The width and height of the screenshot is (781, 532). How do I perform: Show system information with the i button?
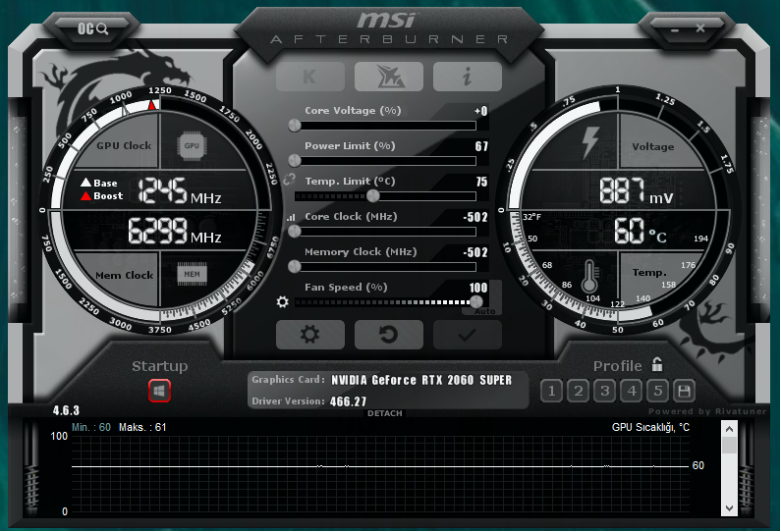(x=468, y=77)
